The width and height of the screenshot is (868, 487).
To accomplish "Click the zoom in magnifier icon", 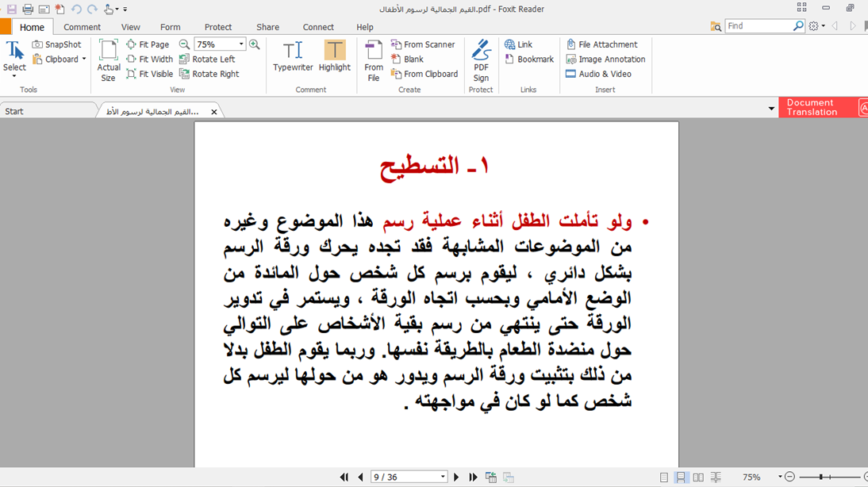I will point(255,44).
